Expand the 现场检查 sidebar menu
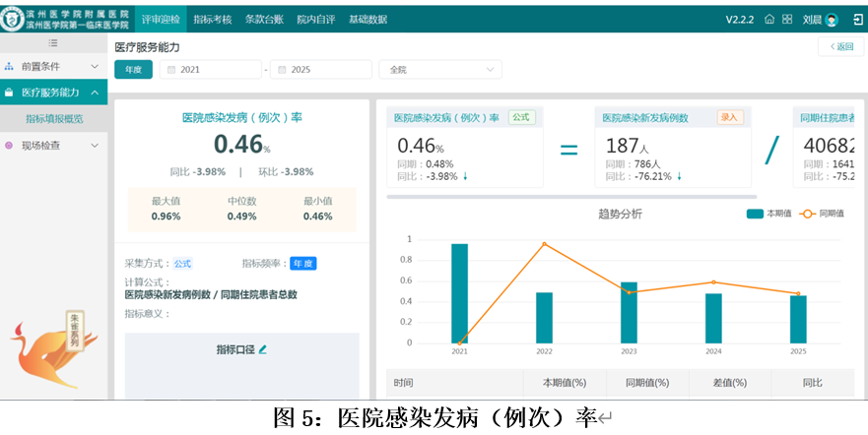Image resolution: width=868 pixels, height=435 pixels. tap(53, 146)
